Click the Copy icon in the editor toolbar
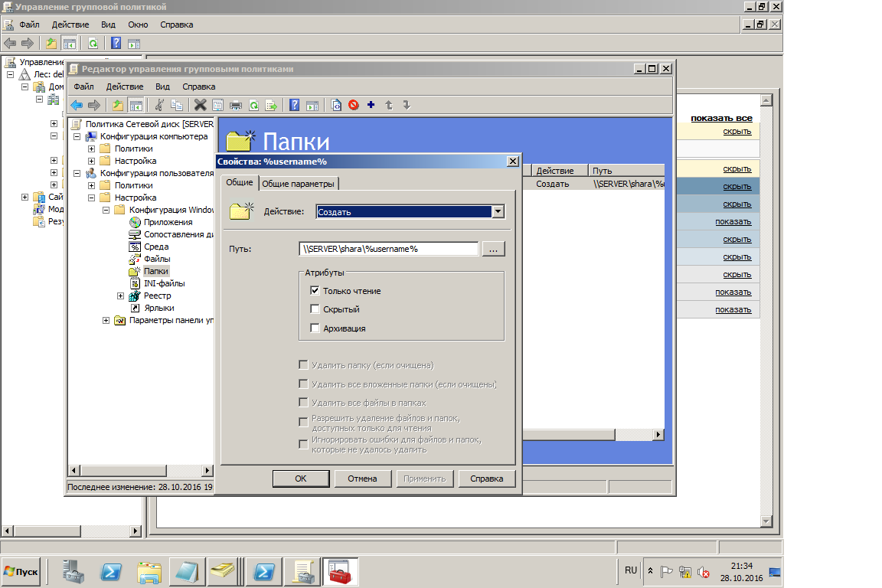 click(177, 105)
